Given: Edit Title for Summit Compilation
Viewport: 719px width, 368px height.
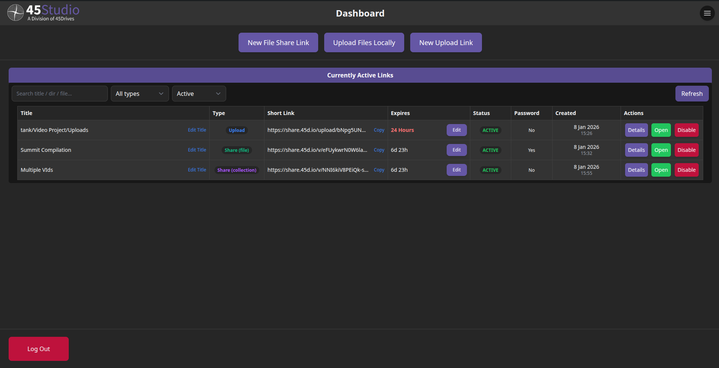Looking at the screenshot, I should coord(197,150).
